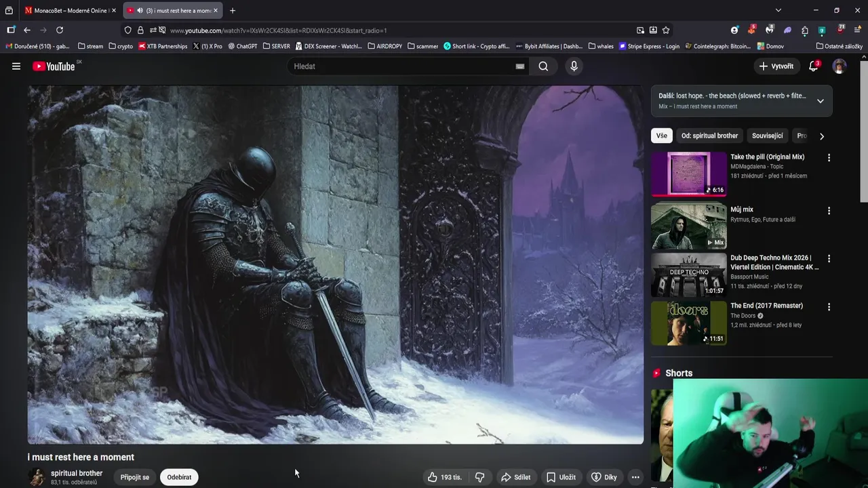This screenshot has width=868, height=488.
Task: Open the AIRDROPY bookmarks folder
Action: point(384,46)
